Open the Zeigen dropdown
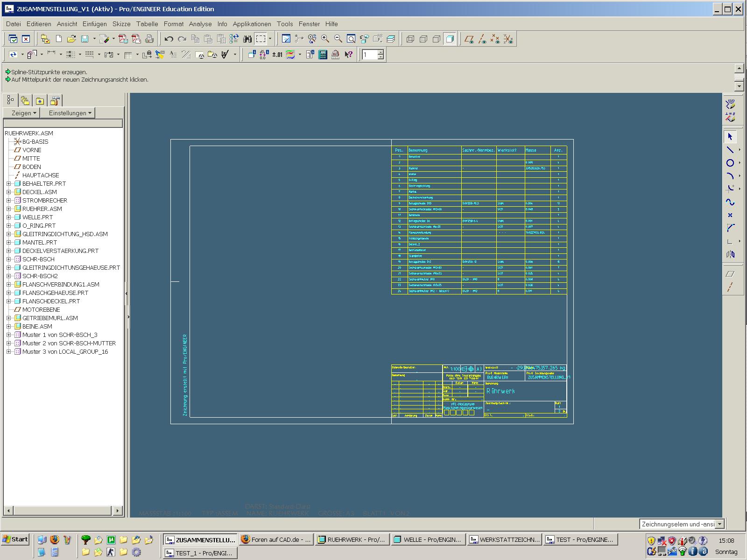Viewport: 747px width, 560px height. 21,113
